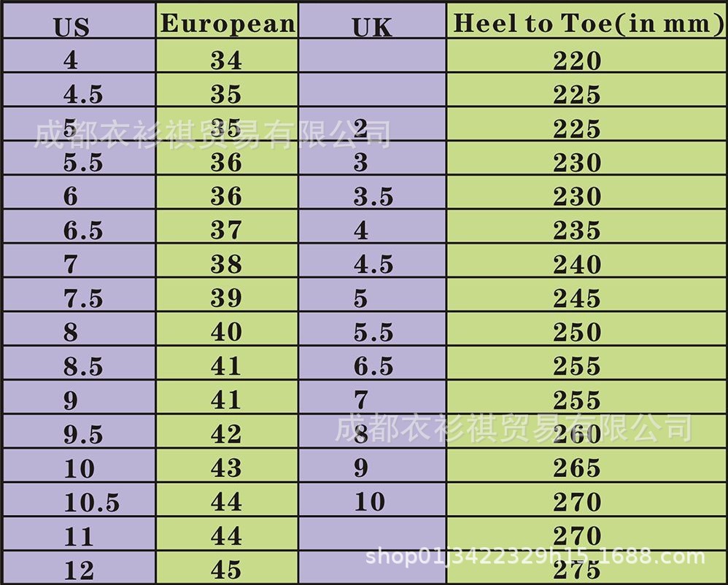Click the European column header
This screenshot has height=585, width=728.
[228, 23]
